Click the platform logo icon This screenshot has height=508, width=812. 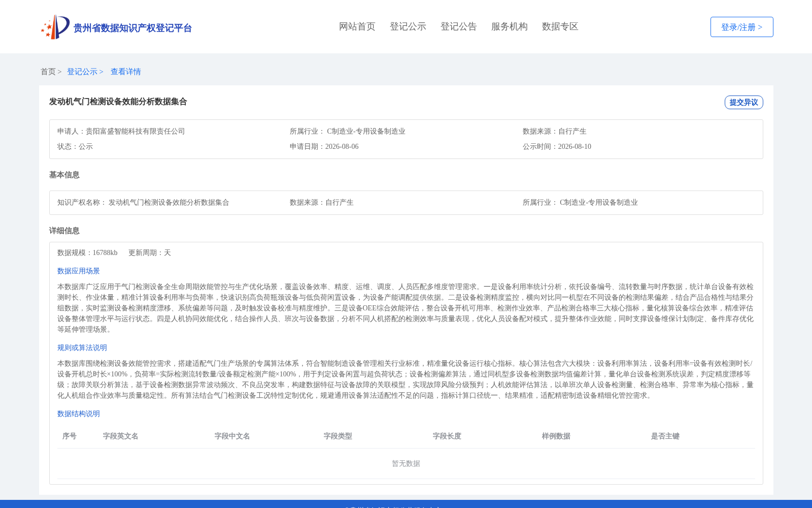[55, 27]
